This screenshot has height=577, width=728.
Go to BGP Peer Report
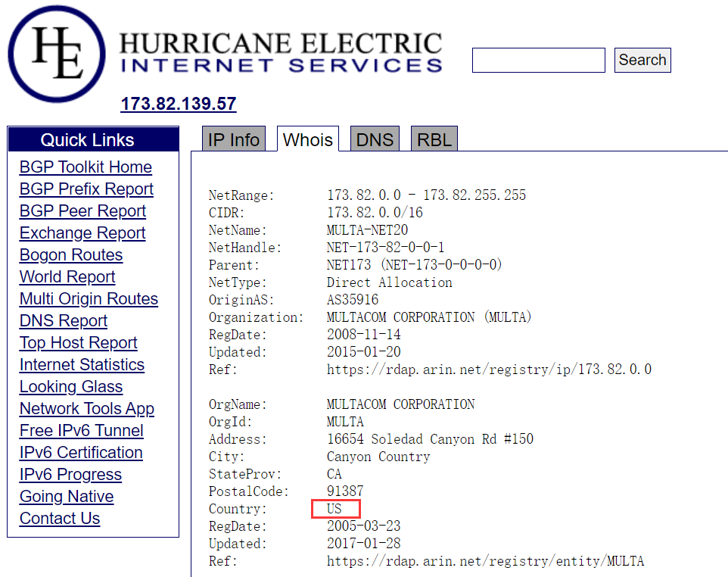[82, 211]
